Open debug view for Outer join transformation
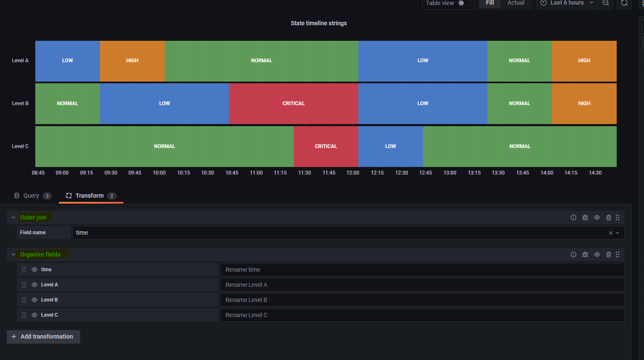The width and height of the screenshot is (644, 360). click(585, 217)
